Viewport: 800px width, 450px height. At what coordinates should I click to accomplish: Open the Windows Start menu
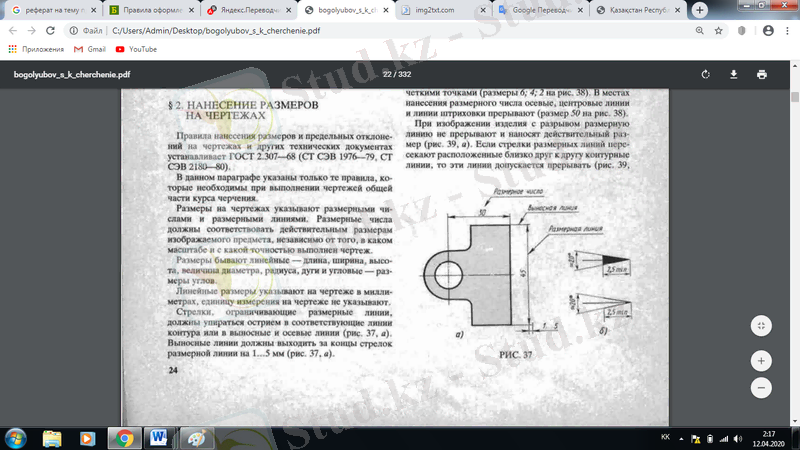click(x=16, y=438)
